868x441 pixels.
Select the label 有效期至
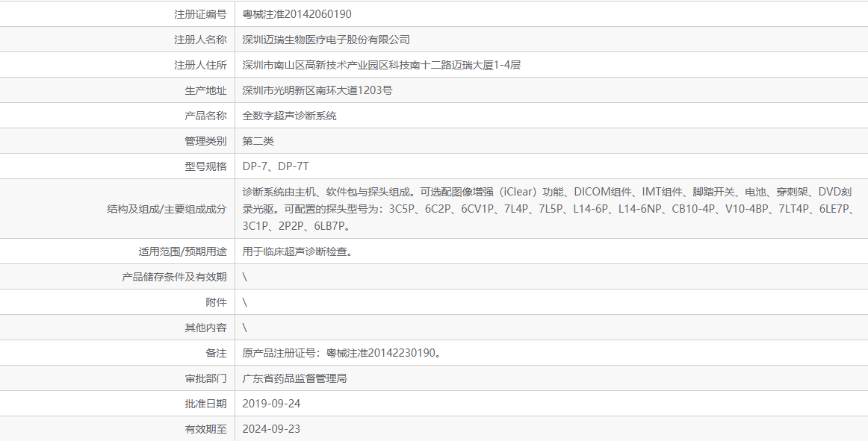pyautogui.click(x=205, y=429)
